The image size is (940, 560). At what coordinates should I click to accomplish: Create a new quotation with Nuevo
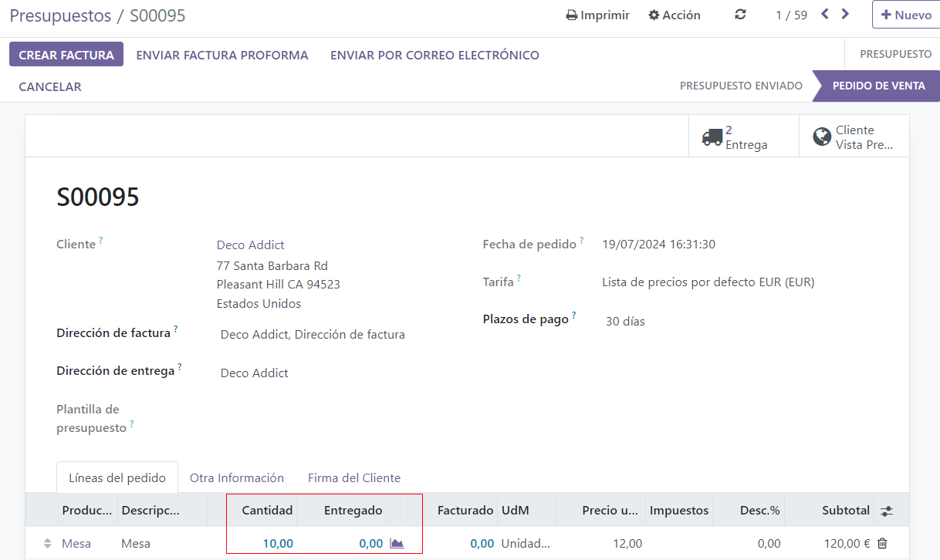coord(905,14)
